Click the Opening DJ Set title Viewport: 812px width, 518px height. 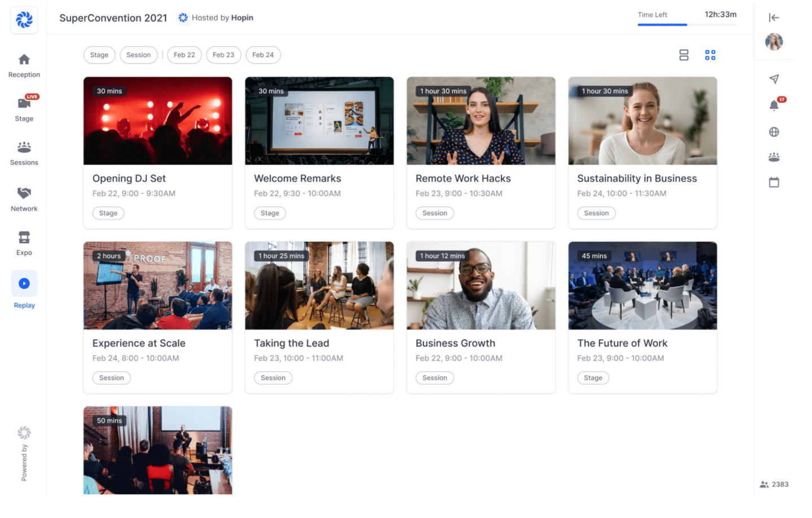click(129, 178)
